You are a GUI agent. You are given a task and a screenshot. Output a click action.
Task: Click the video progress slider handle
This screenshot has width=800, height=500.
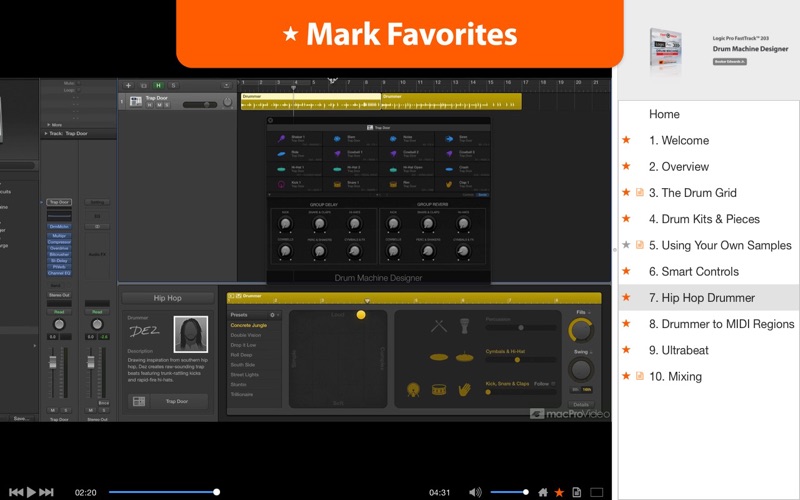pyautogui.click(x=216, y=492)
